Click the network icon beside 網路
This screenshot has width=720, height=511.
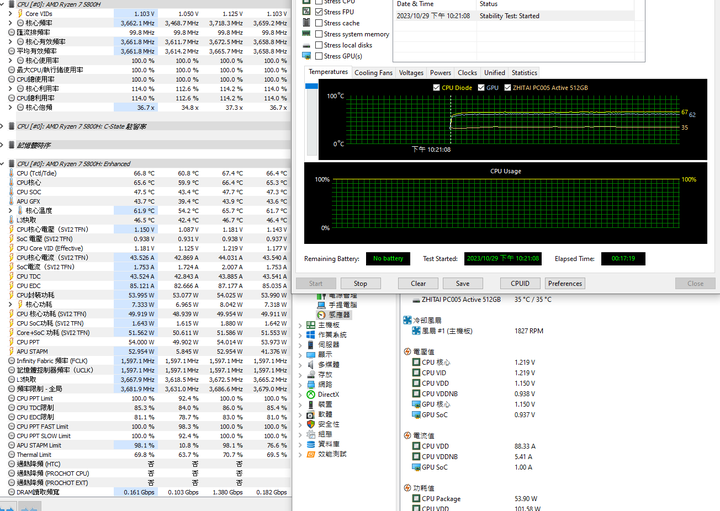[311, 384]
